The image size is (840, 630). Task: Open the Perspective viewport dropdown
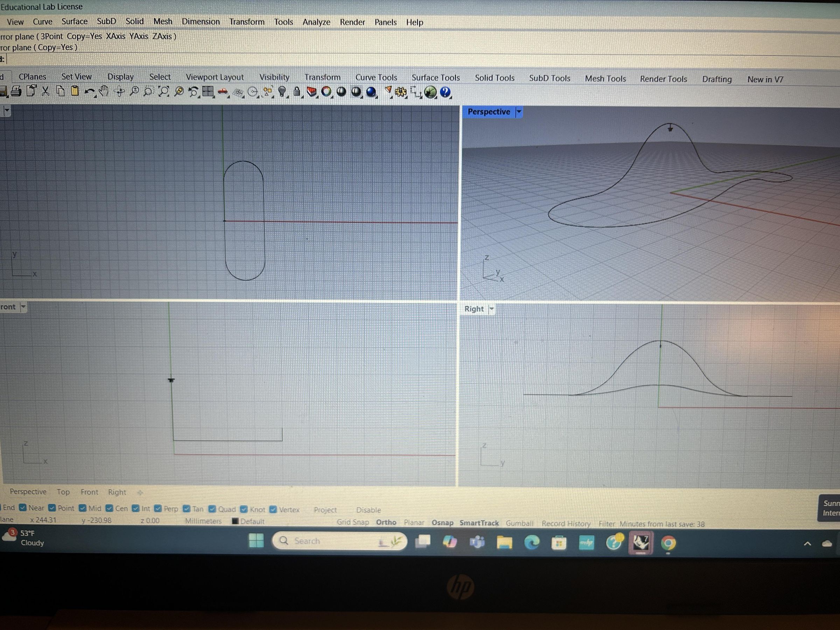pyautogui.click(x=519, y=112)
